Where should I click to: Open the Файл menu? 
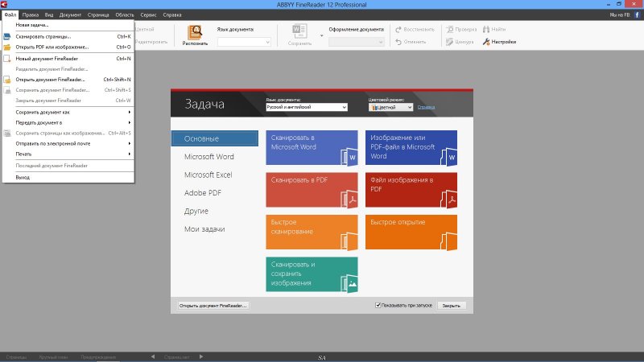(10, 14)
